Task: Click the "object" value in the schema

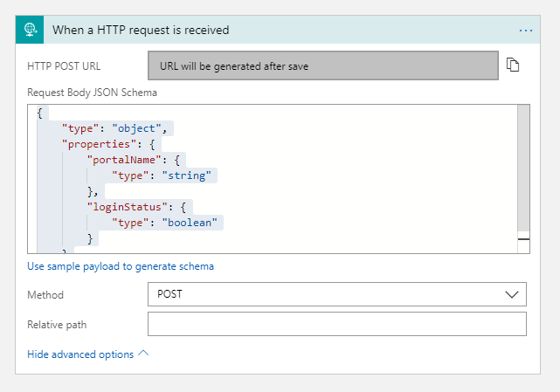Action: point(137,128)
